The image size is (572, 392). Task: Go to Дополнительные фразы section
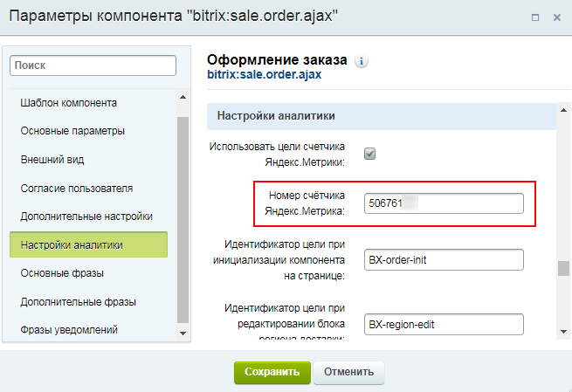(78, 301)
